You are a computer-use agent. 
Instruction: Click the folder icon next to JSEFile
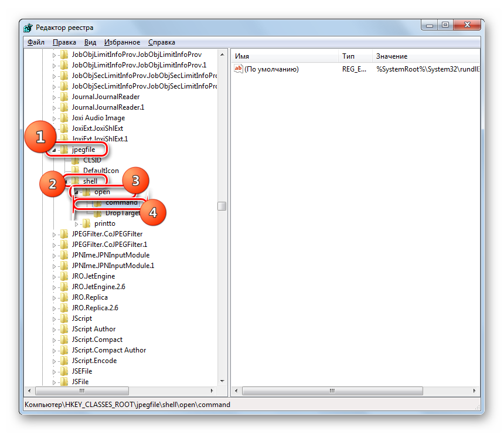click(x=64, y=371)
